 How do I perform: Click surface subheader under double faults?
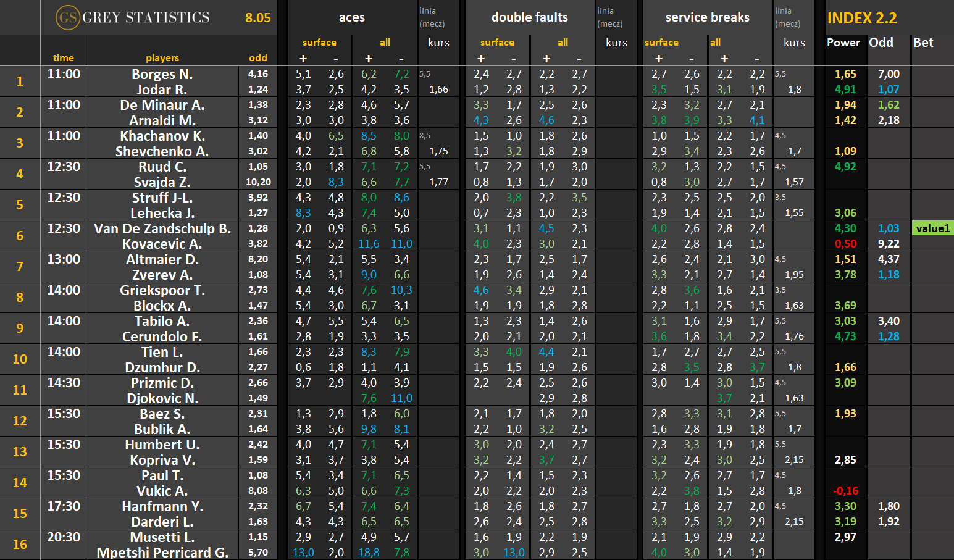coord(497,43)
